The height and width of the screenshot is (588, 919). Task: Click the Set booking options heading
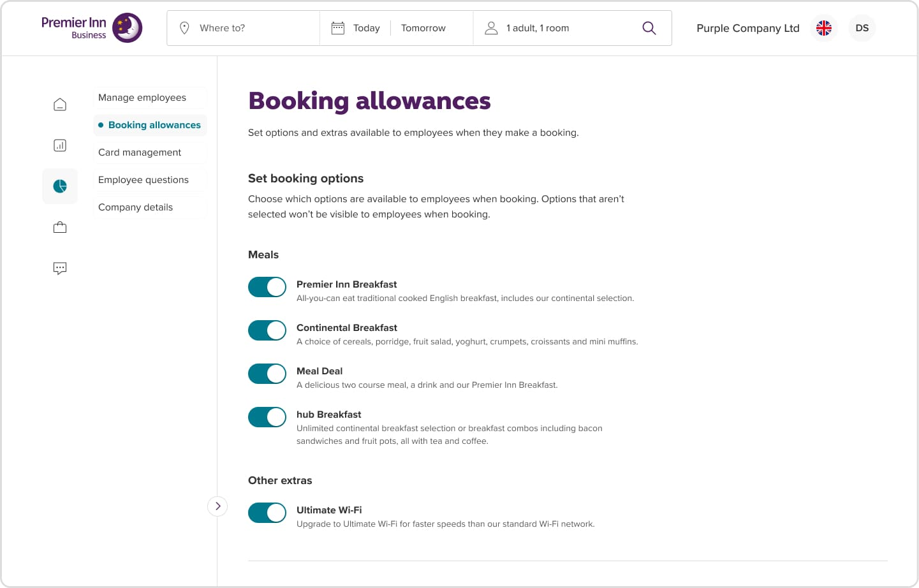305,179
